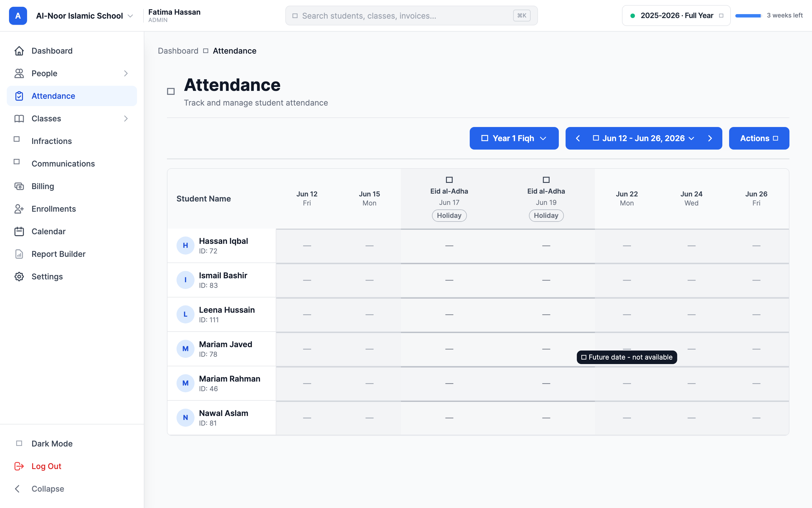Click the Infractions sidebar icon
812x508 pixels.
point(17,139)
